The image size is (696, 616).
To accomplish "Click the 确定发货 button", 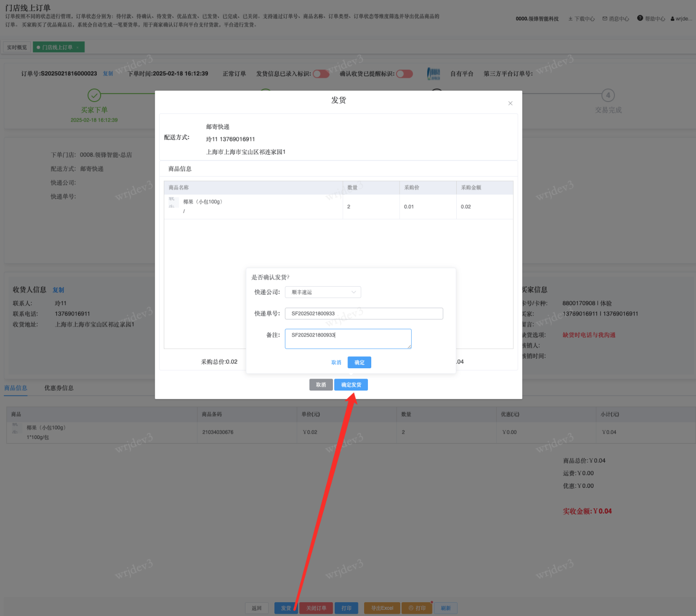I will 351,385.
